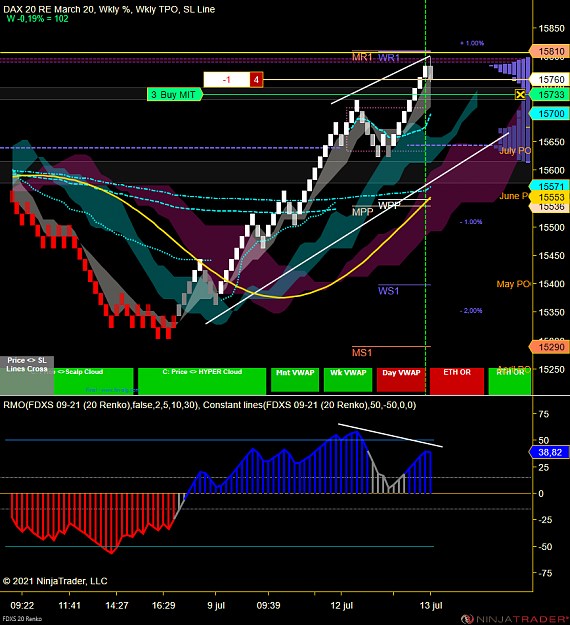This screenshot has height=625, width=570.
Task: Toggle the C: Price <> HYPER Cloud button
Action: [202, 380]
